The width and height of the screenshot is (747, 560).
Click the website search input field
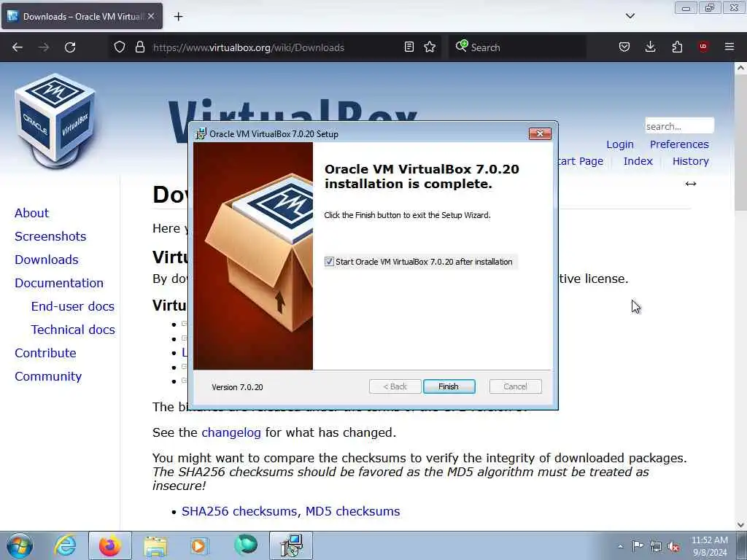tap(679, 126)
